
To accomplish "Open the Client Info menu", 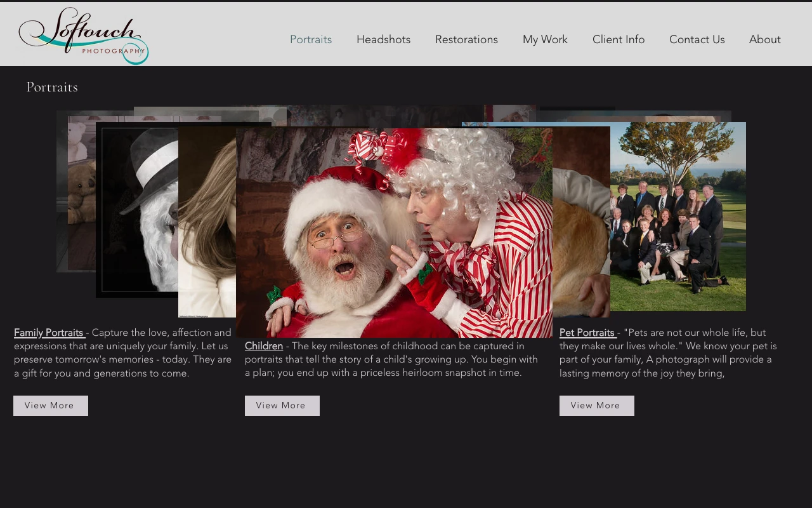I will click(x=619, y=39).
